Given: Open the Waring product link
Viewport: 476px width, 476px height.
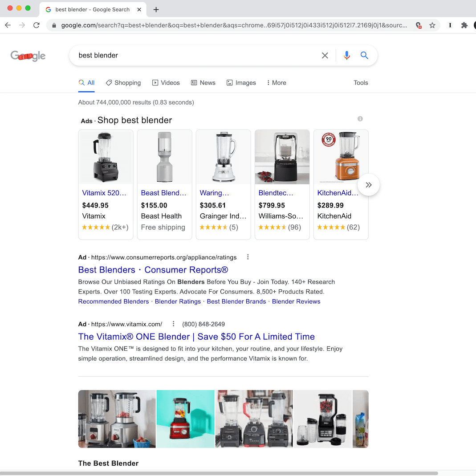Looking at the screenshot, I should 214,193.
